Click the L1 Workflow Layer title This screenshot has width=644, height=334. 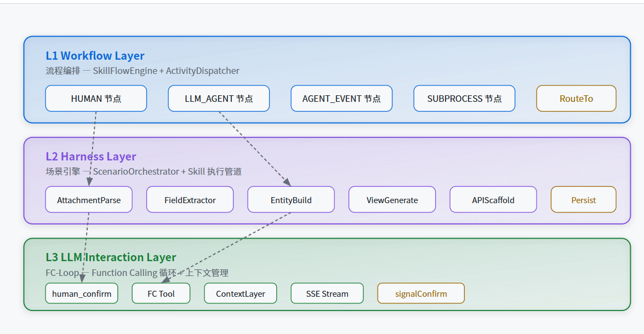95,55
